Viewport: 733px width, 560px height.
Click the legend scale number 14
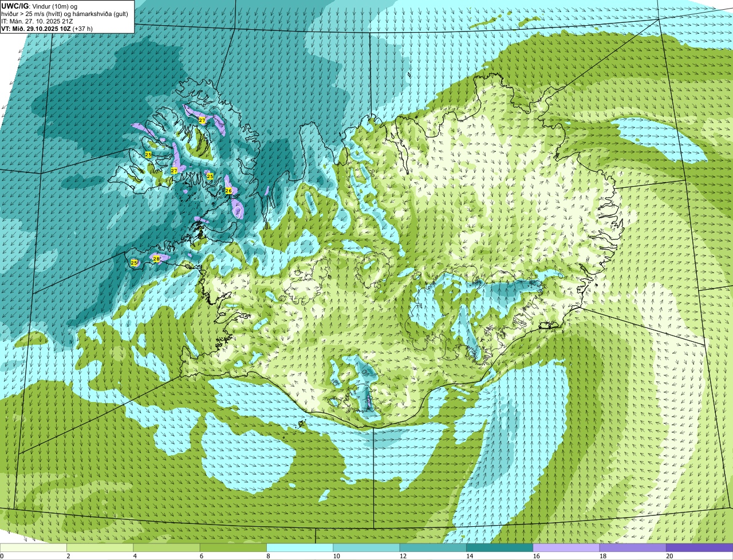click(x=468, y=556)
